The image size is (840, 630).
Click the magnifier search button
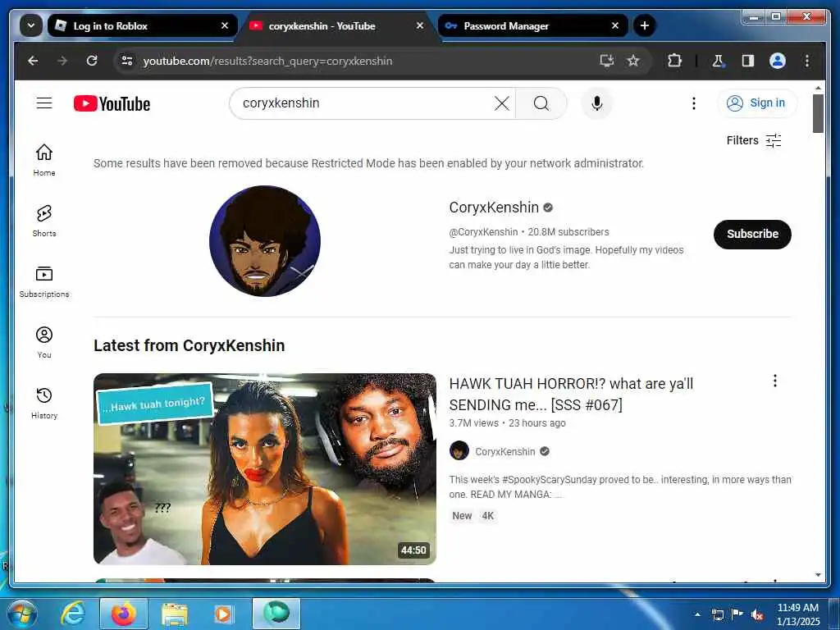pyautogui.click(x=541, y=103)
